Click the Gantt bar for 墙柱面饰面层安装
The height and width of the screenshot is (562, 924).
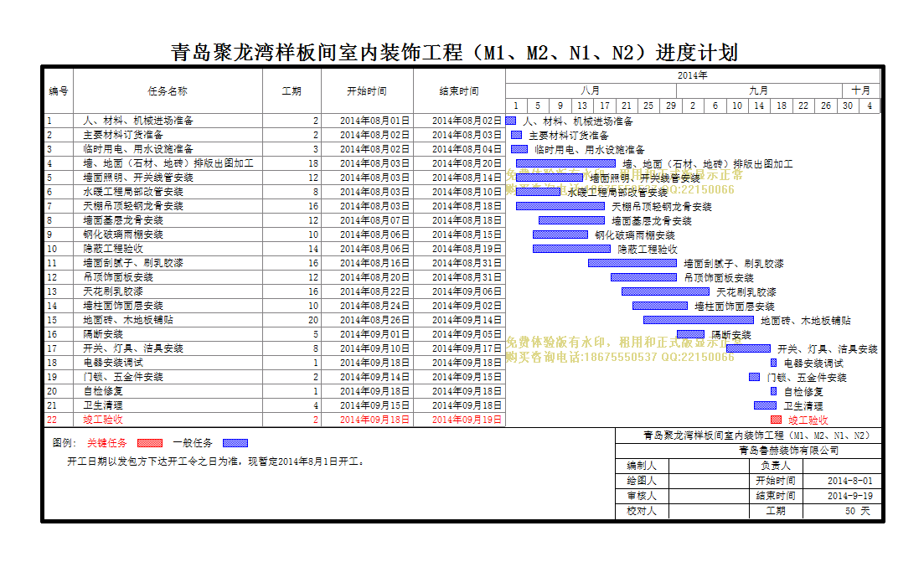click(660, 306)
